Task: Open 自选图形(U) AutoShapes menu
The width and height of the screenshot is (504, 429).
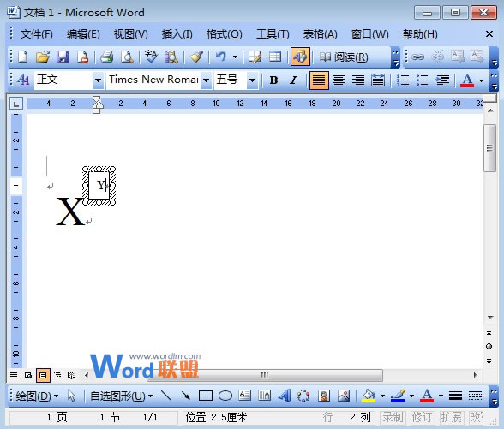Action: 121,396
